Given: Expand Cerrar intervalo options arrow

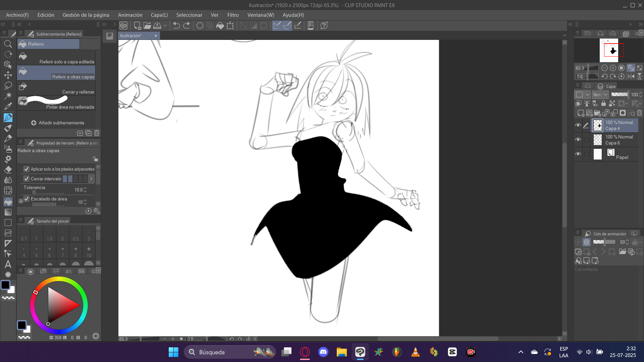Looking at the screenshot, I should pos(91,179).
